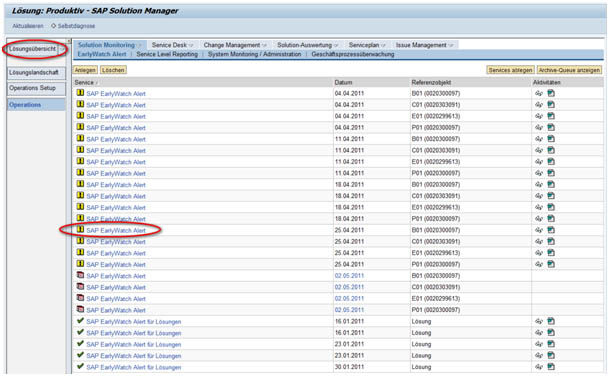The image size is (609, 376).
Task: Expand the Change Management tab dropdown arrow
Action: [264, 45]
